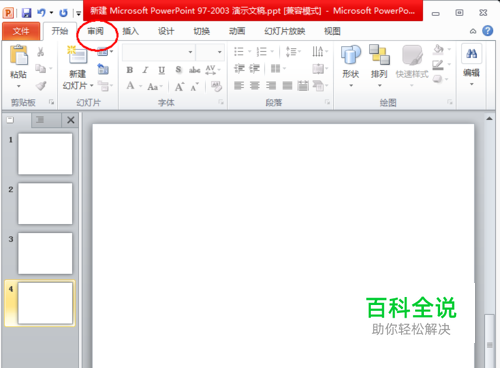Click the 粘贴 (Paste) clipboard icon

(x=19, y=55)
